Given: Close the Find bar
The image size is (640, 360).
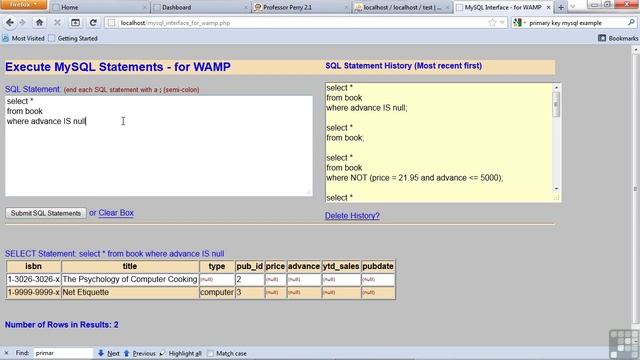Looking at the screenshot, I should (x=6, y=353).
